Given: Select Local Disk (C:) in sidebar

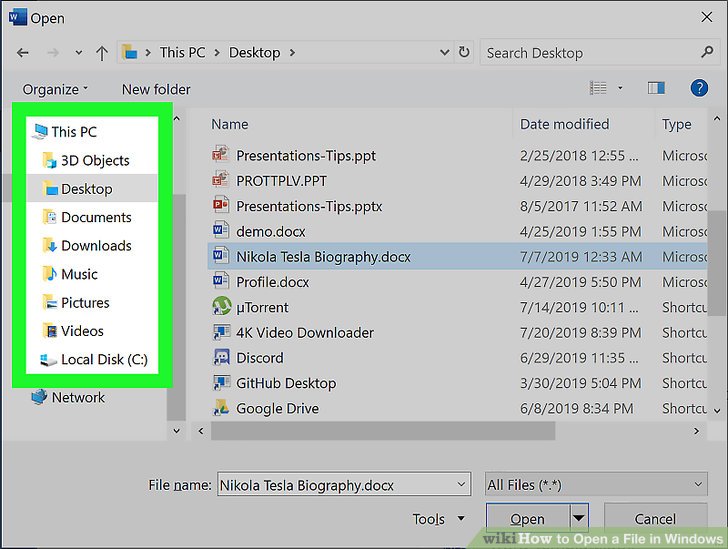Looking at the screenshot, I should (x=92, y=359).
